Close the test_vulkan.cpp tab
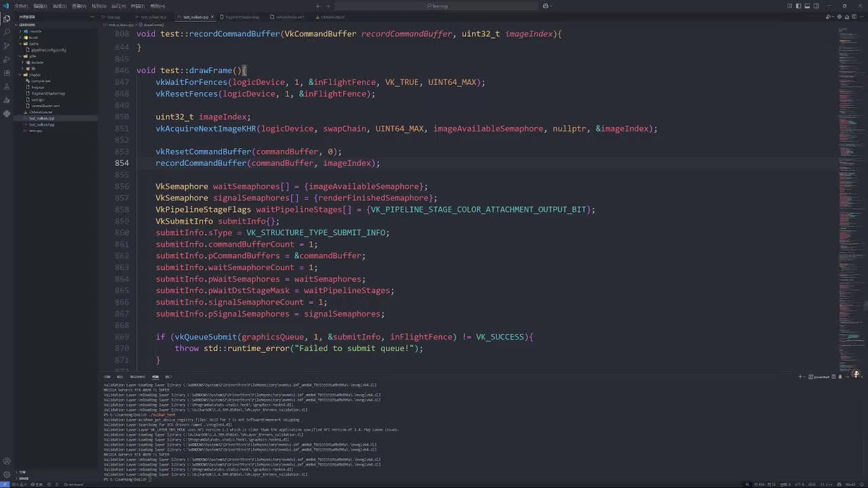 212,17
